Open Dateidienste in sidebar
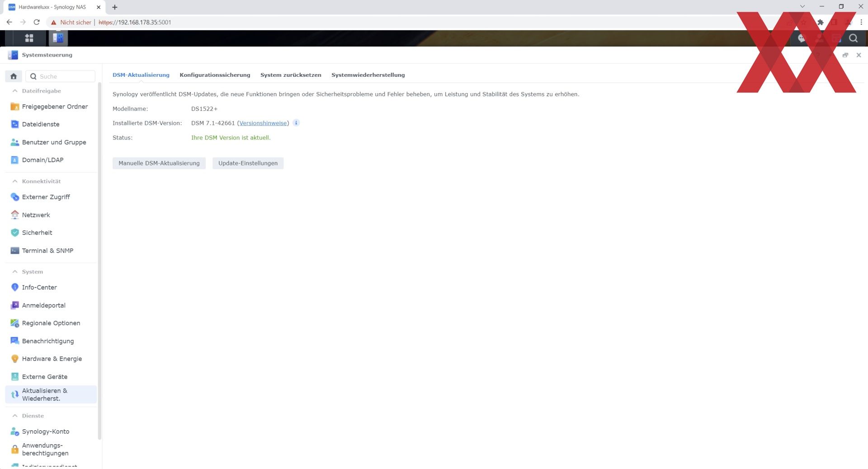 pos(51,124)
